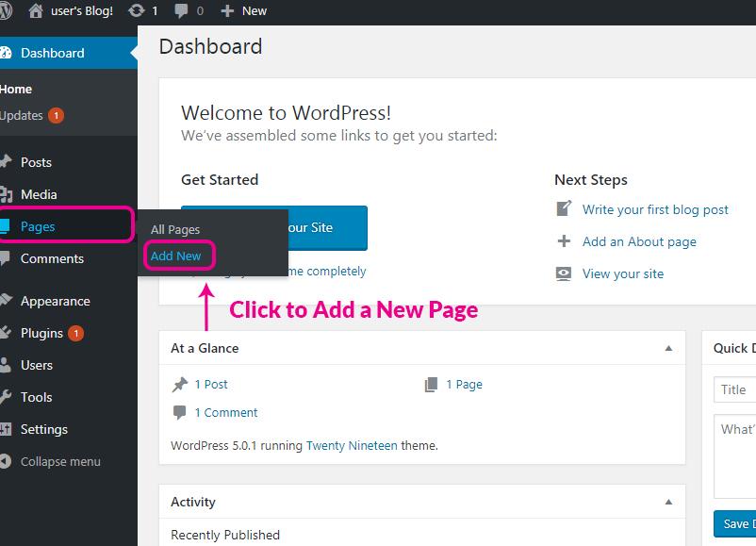Click the pages icon beside 1 Page

pos(431,385)
